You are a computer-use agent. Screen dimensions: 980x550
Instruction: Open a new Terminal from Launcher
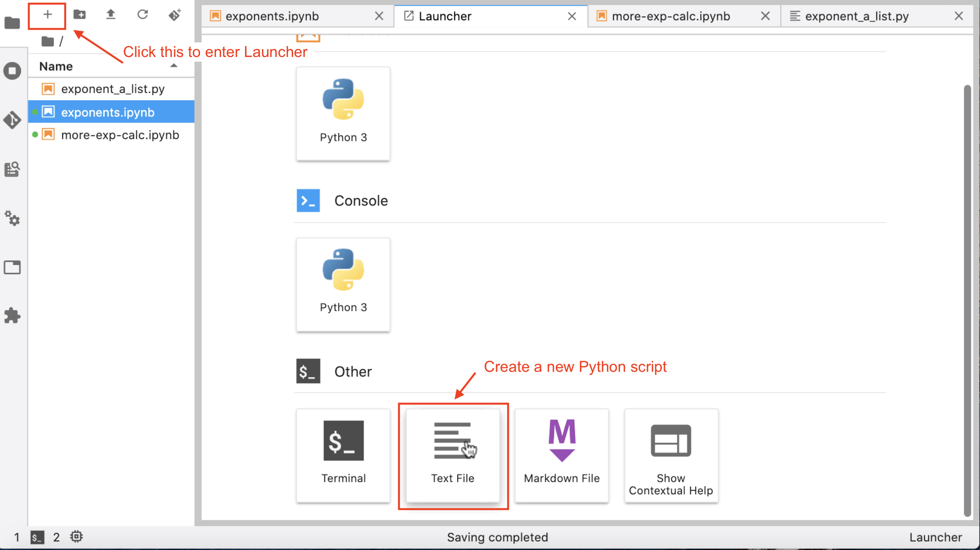tap(343, 455)
